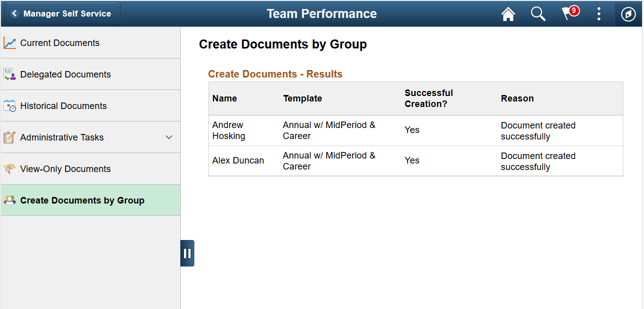Viewport: 644px width, 309px height.
Task: Open Historical Documents in the sidebar
Action: (x=90, y=106)
